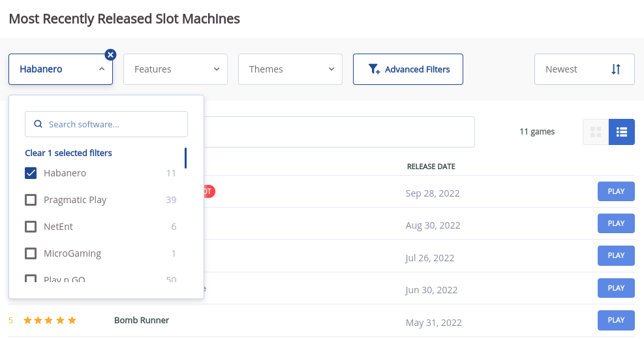The width and height of the screenshot is (644, 339).
Task: Enable the MicroGaming filter checkbox
Action: click(x=31, y=253)
